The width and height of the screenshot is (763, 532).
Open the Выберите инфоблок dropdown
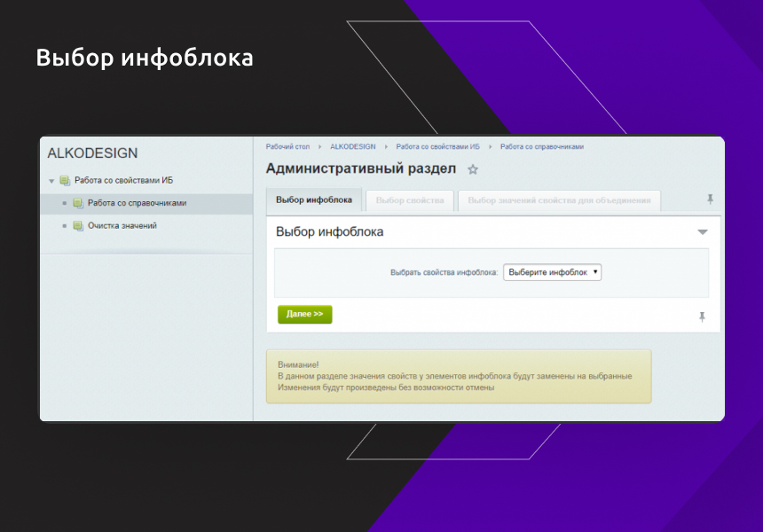pyautogui.click(x=551, y=272)
